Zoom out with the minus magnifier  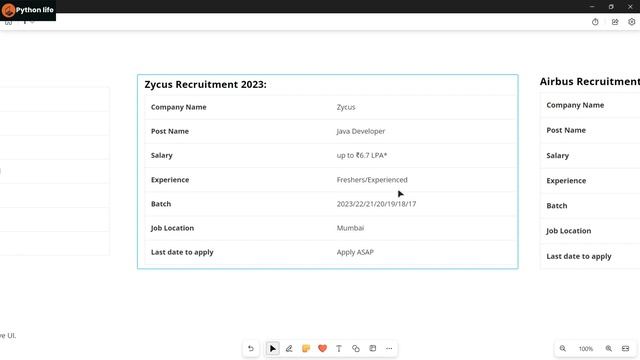(563, 349)
